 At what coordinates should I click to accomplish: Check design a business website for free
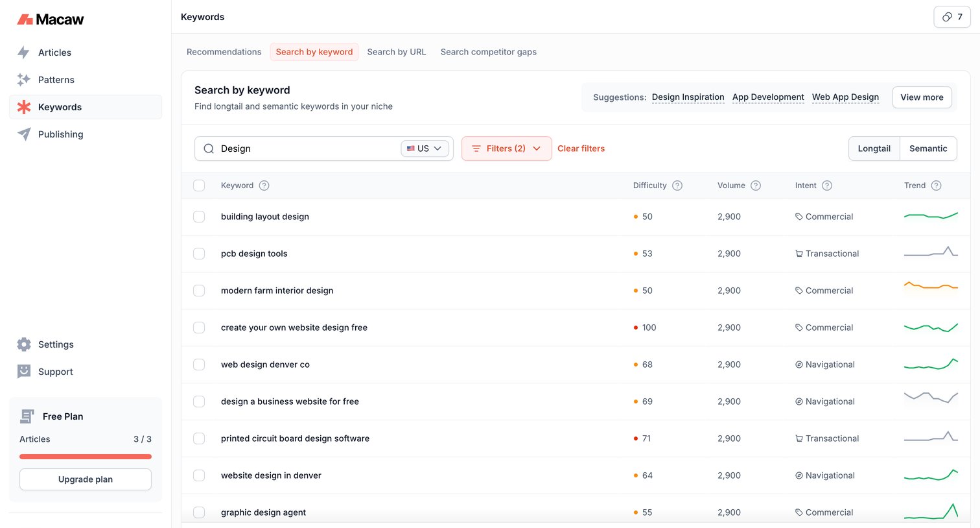click(199, 402)
